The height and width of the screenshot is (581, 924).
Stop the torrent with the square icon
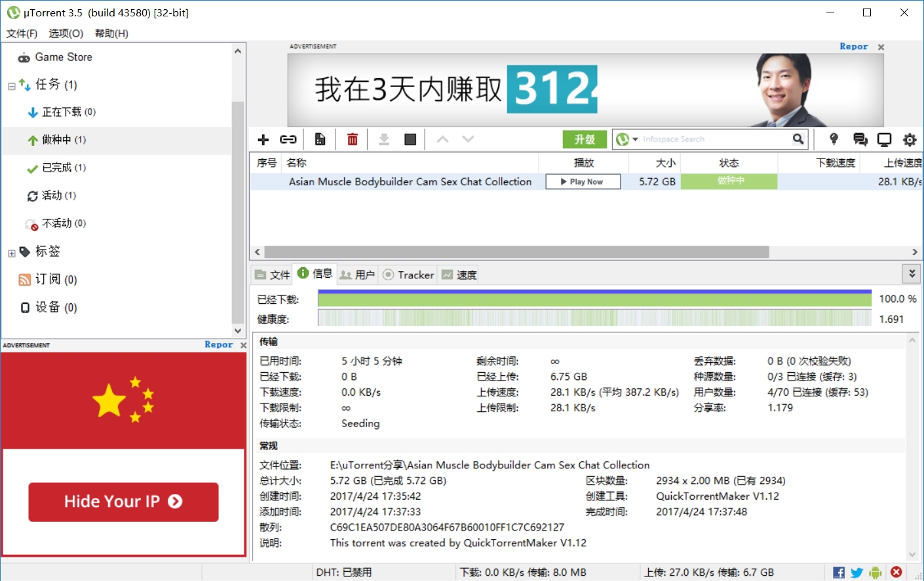tap(410, 140)
